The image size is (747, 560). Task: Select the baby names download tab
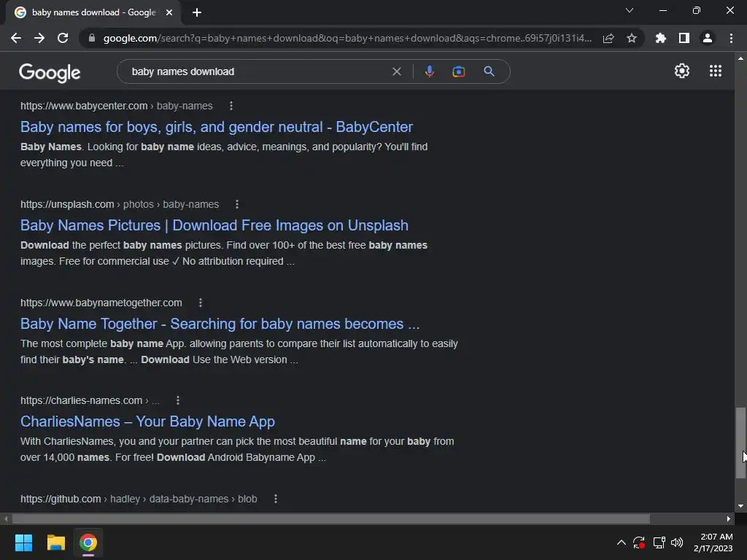click(94, 12)
